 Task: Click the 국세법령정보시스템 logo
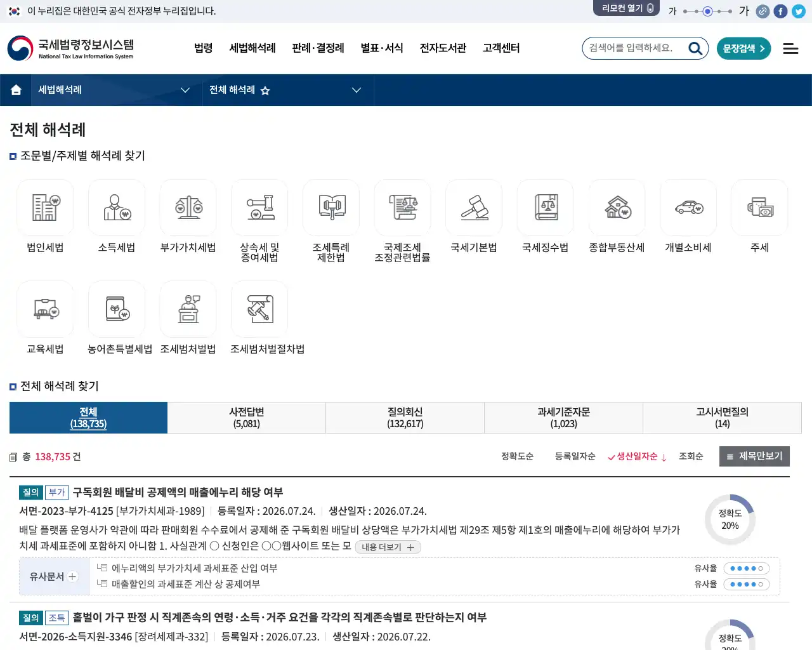click(x=70, y=48)
